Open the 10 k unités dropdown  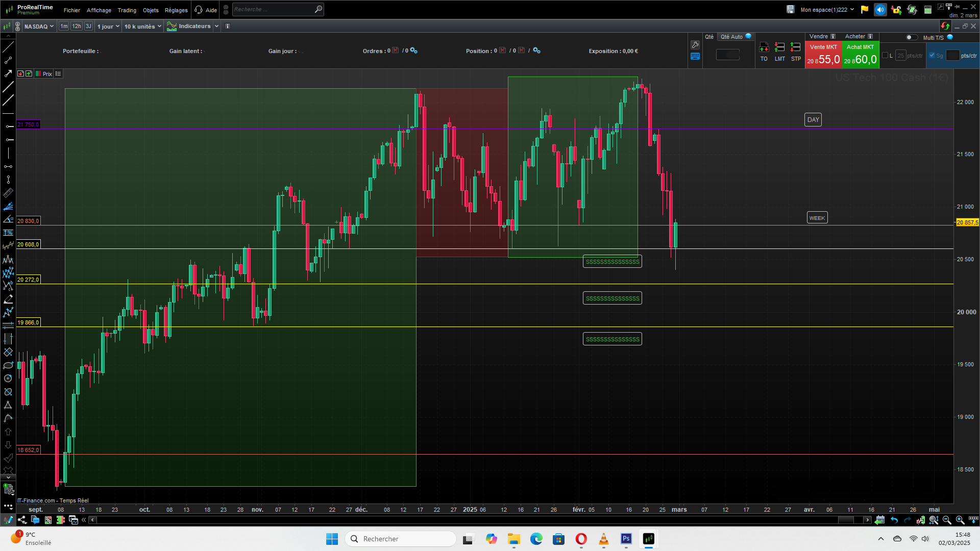point(142,27)
